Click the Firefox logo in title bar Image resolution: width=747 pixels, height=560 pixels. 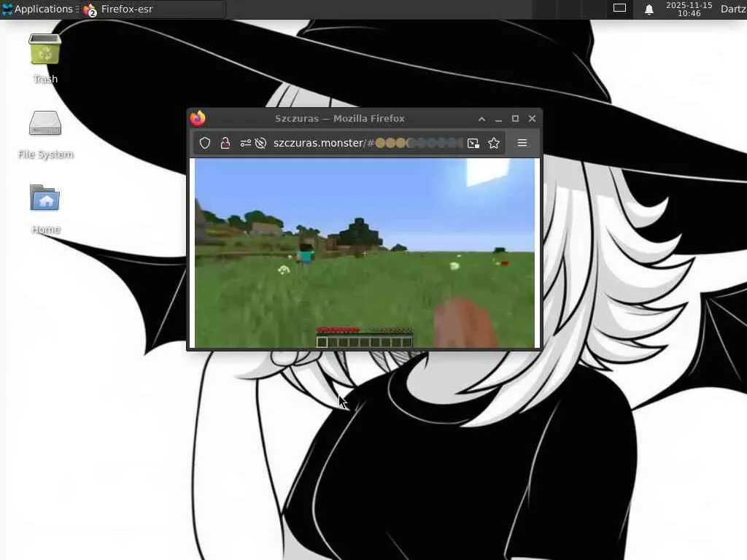click(198, 118)
